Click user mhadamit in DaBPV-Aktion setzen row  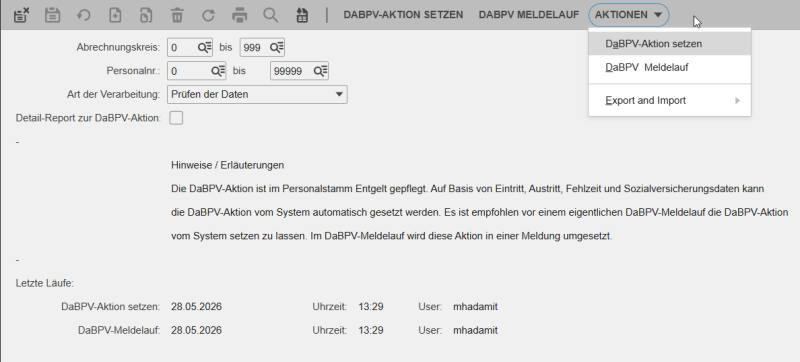[475, 306]
